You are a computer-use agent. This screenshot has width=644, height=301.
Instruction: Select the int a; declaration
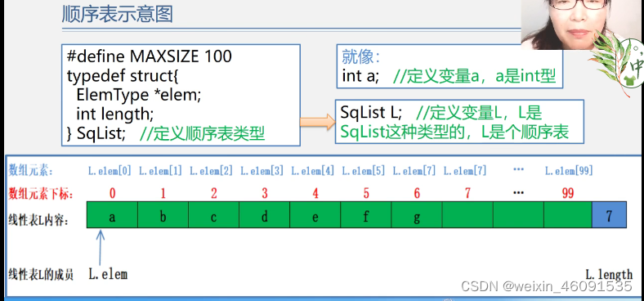pyautogui.click(x=360, y=77)
